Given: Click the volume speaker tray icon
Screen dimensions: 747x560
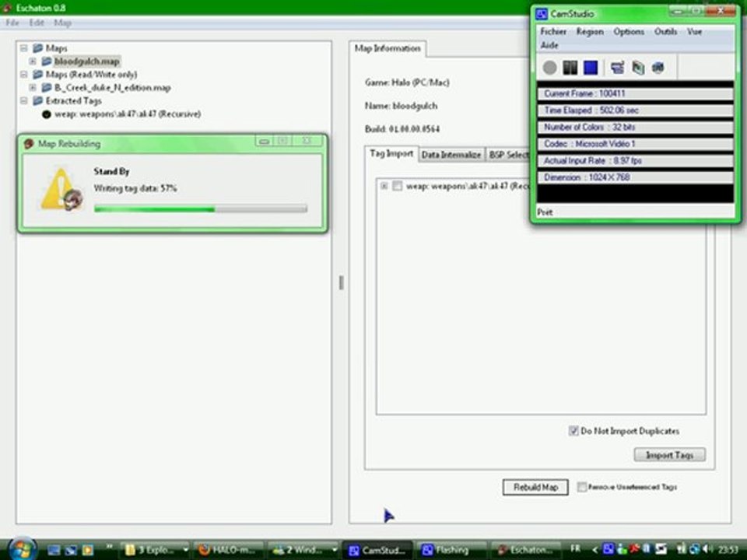Looking at the screenshot, I should click(707, 549).
